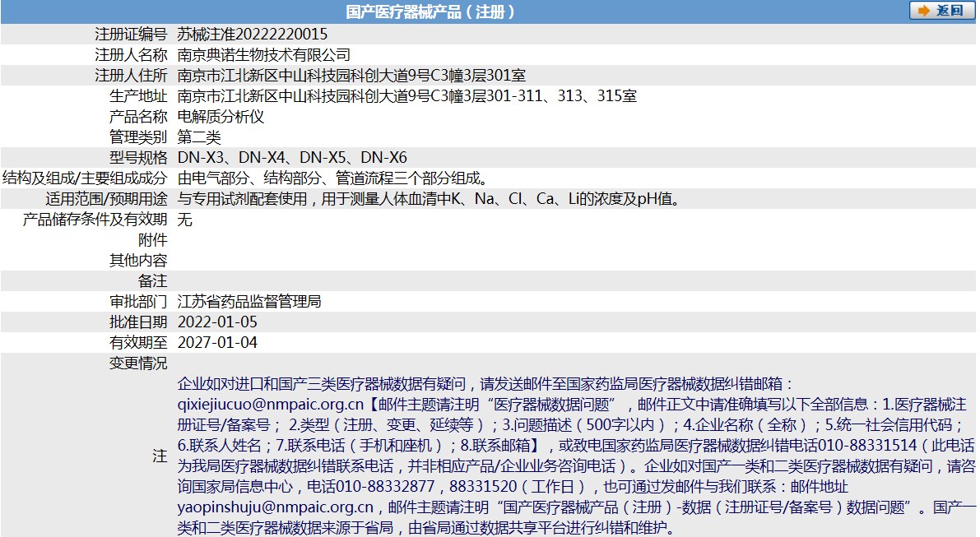The height and width of the screenshot is (537, 980).
Task: Select model list DN-X3、DN-X4、DN-X5、DN-X6
Action: (x=292, y=158)
